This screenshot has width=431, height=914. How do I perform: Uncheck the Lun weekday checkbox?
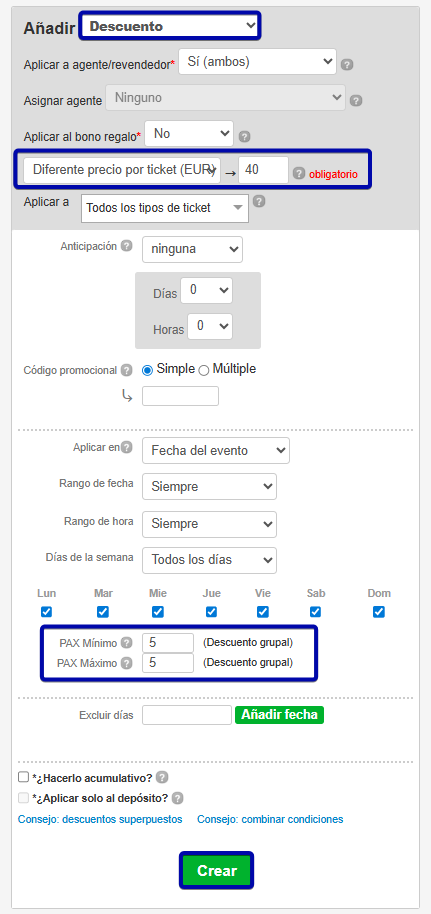pyautogui.click(x=47, y=612)
